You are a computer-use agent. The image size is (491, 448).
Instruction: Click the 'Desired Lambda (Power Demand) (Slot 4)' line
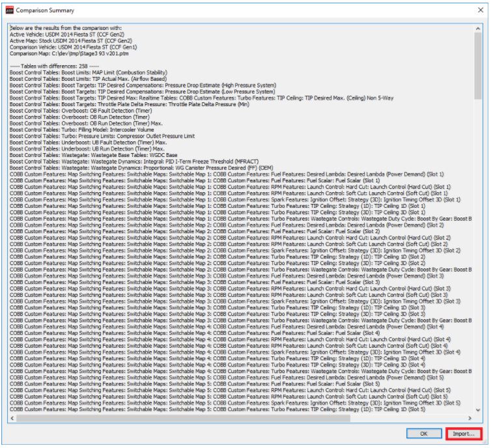[x=227, y=326]
